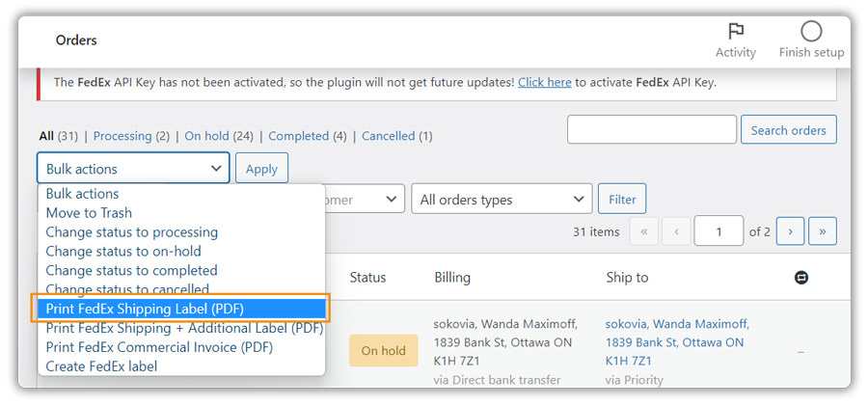
Task: Choose Move to Trash option
Action: pos(89,213)
